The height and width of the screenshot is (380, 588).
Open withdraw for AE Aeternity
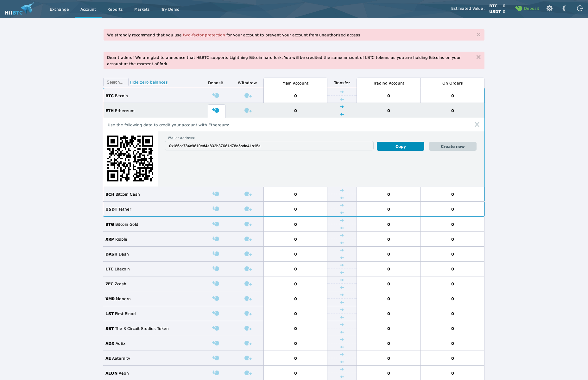pyautogui.click(x=248, y=358)
